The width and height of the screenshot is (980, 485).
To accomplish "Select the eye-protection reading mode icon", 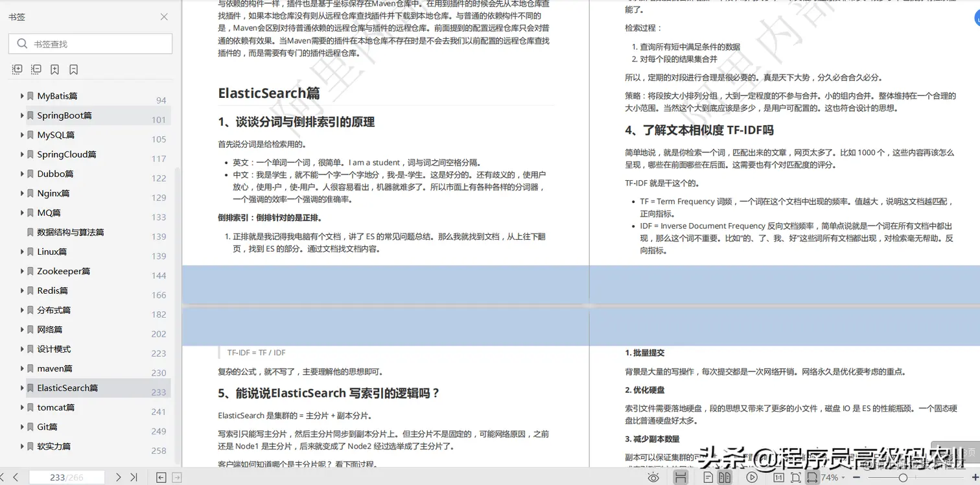I will 653,477.
